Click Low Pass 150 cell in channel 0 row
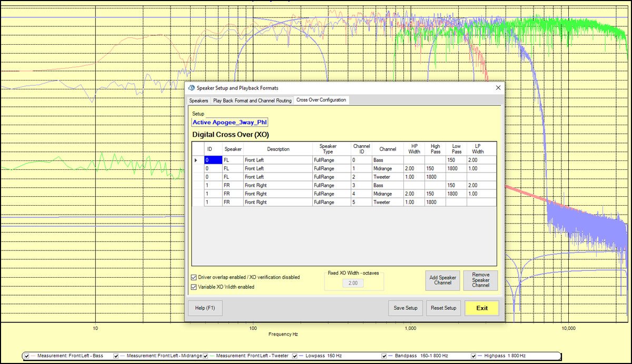The image size is (632, 364). point(456,160)
